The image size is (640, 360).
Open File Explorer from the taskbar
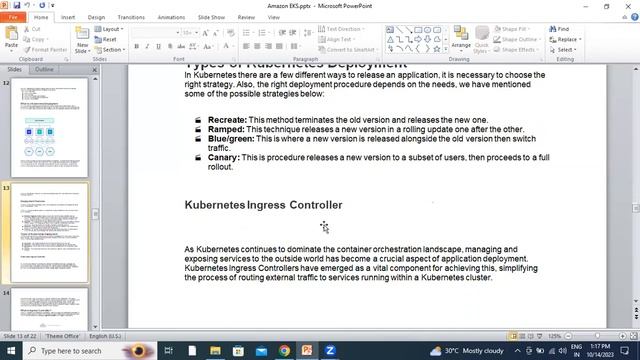(x=215, y=351)
